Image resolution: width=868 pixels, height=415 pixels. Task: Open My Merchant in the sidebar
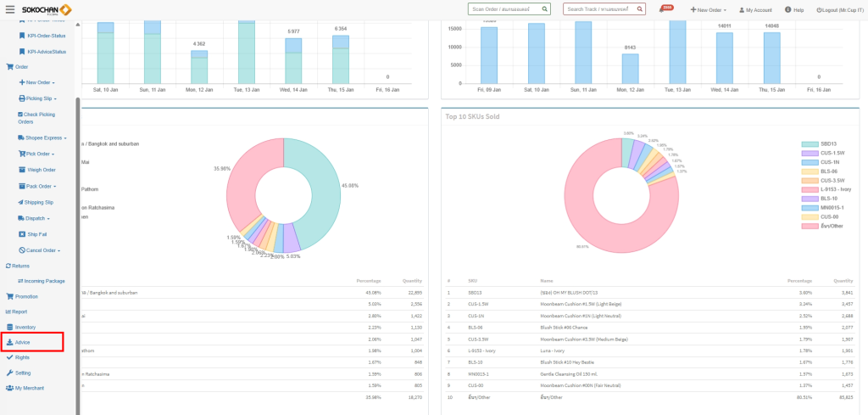(x=29, y=388)
